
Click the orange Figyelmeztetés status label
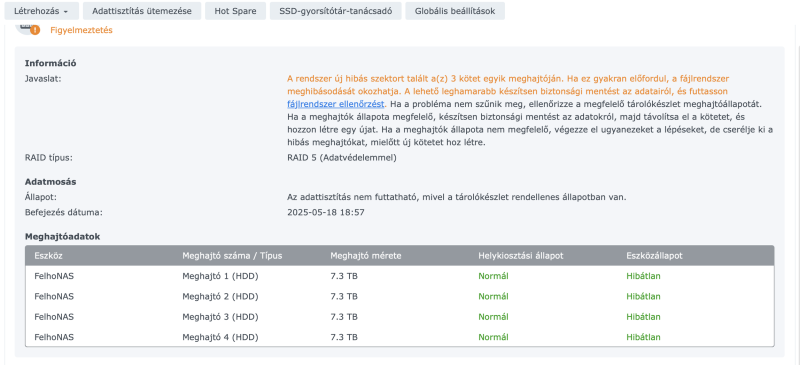(81, 30)
